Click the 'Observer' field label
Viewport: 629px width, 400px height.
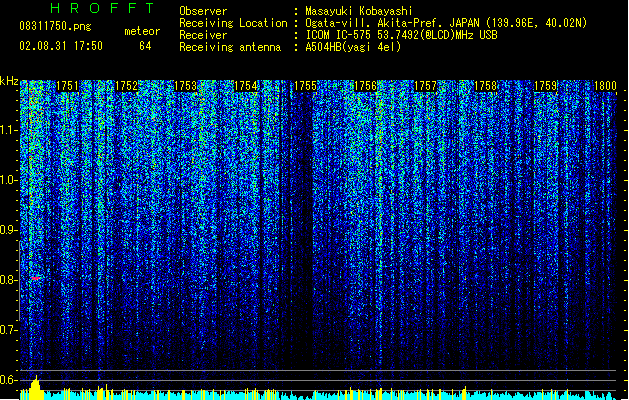pyautogui.click(x=203, y=11)
